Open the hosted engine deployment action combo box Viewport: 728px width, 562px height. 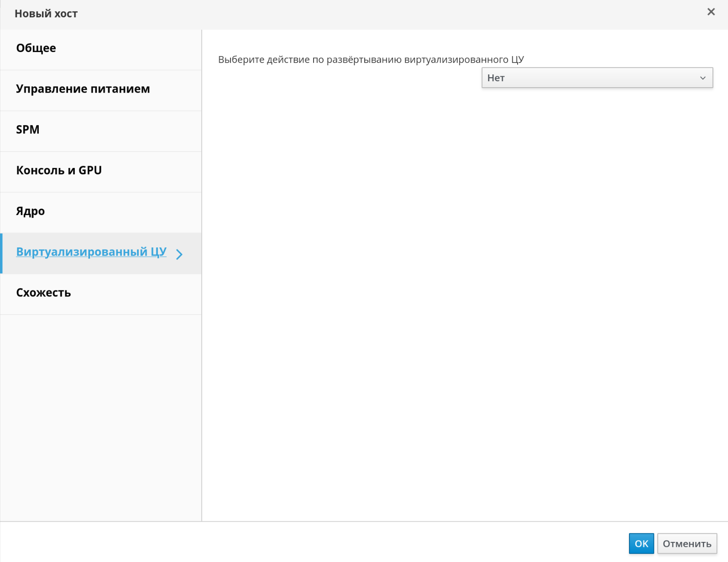[x=596, y=78]
